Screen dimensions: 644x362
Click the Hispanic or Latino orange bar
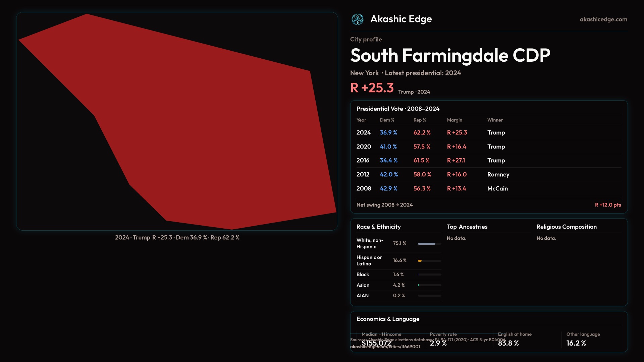[x=420, y=261]
